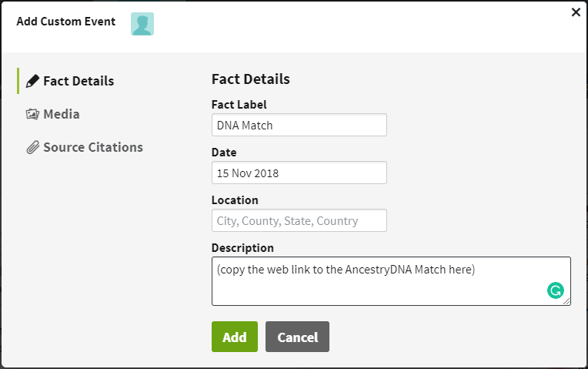Click the paperclip icon for Source Citations
This screenshot has width=588, height=369.
(32, 147)
